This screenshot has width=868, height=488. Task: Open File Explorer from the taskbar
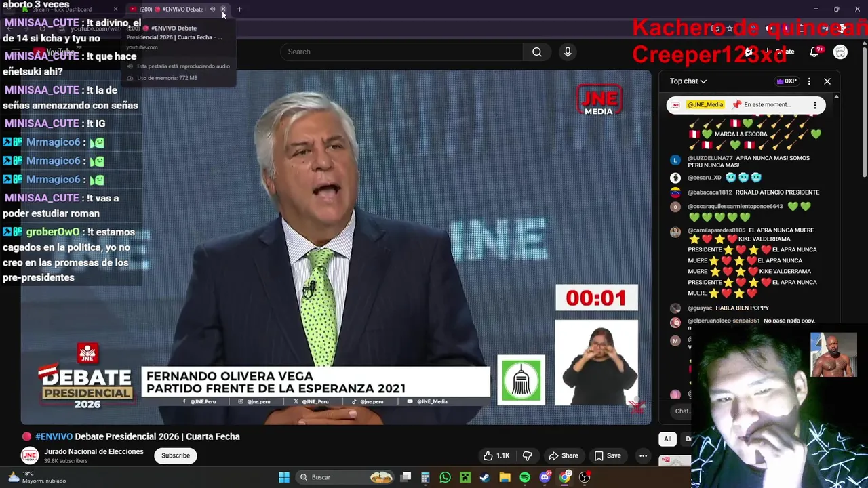pos(505,477)
